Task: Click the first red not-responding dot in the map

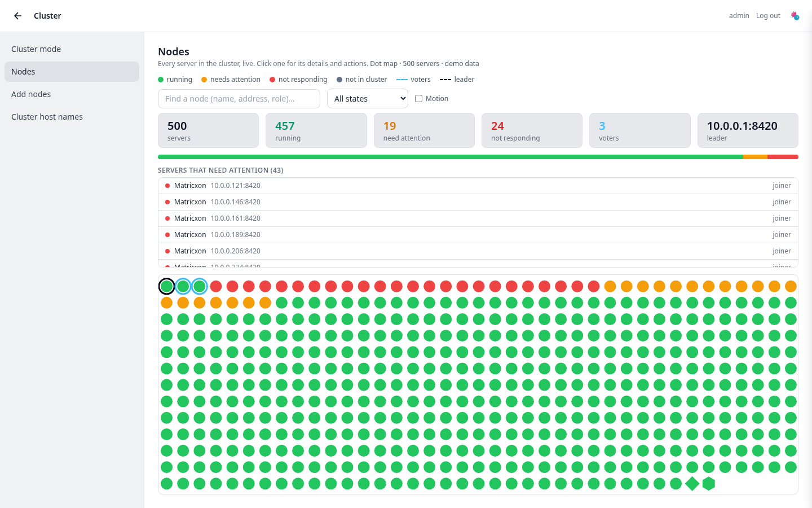Action: click(216, 286)
